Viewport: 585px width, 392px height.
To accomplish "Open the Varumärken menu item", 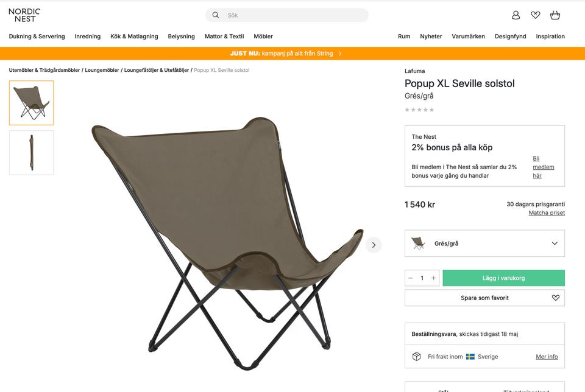I will point(468,37).
